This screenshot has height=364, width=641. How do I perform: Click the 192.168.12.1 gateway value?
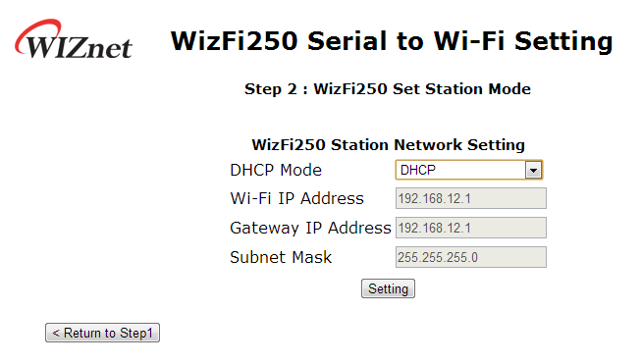coord(435,228)
